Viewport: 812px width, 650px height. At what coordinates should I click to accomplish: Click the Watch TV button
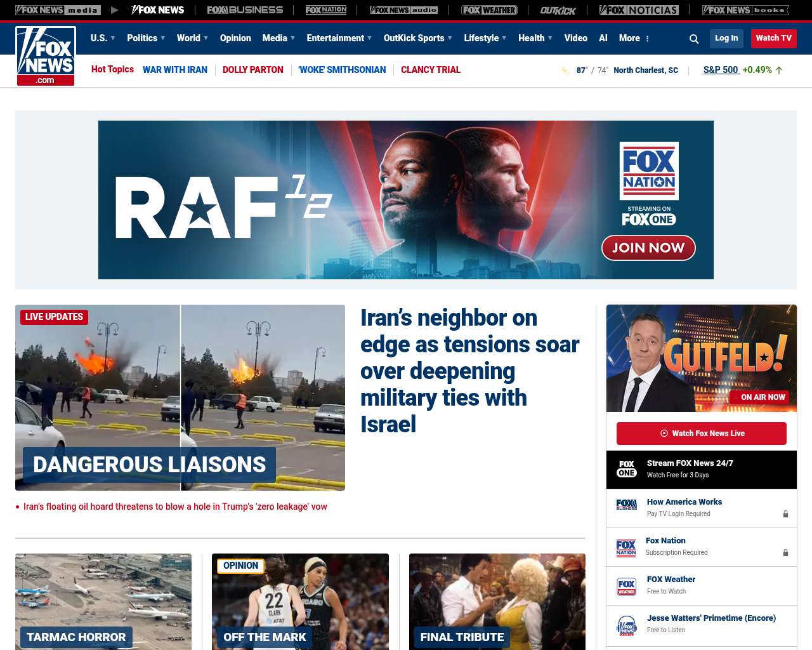click(x=774, y=39)
